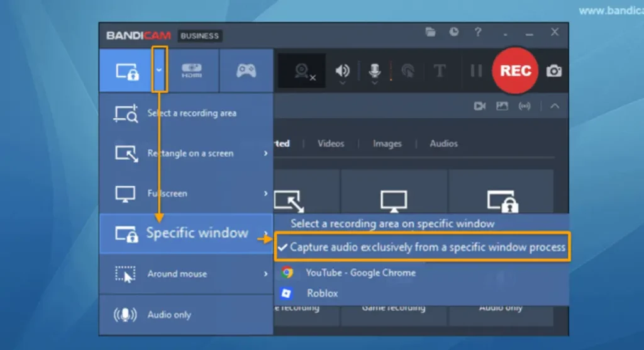Open the image settings icon
This screenshot has width=644, height=350.
[x=502, y=106]
